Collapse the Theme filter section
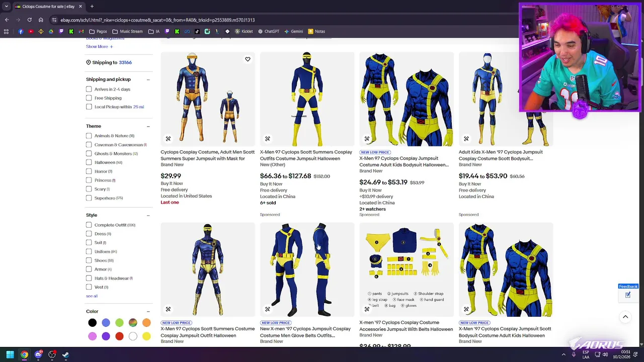Viewport: 644px width, 362px height. point(148,126)
